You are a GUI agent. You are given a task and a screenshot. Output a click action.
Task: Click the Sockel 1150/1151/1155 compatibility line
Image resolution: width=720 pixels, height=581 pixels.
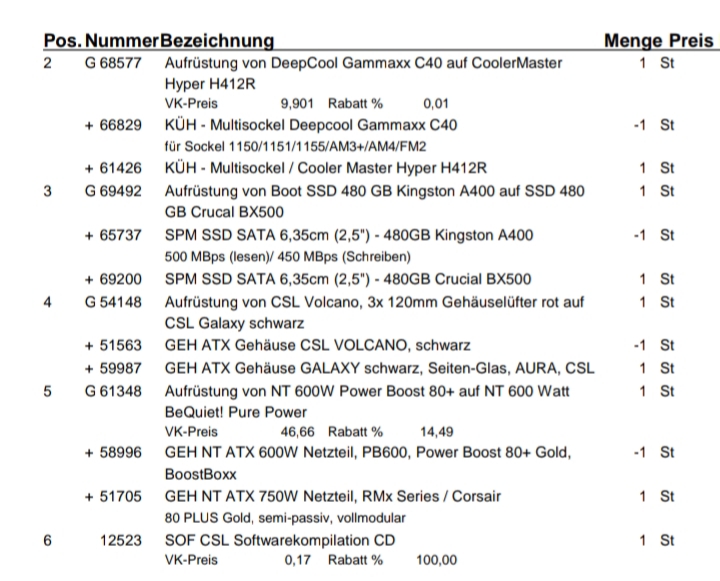point(295,147)
